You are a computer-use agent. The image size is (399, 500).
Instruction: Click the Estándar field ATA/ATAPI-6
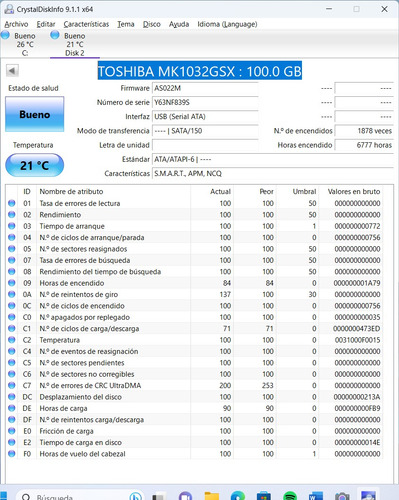pos(273,159)
